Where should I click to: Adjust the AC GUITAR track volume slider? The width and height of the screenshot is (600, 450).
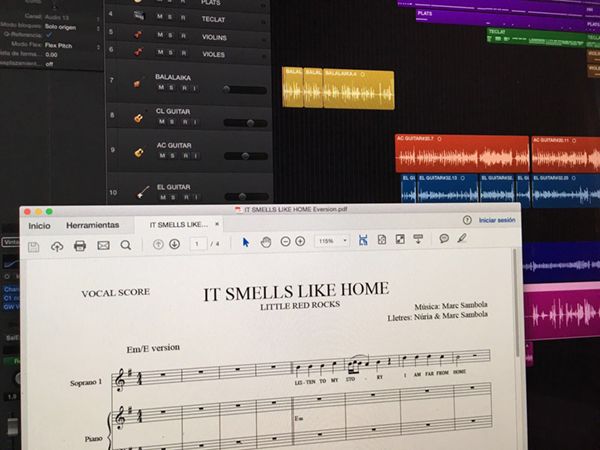(x=246, y=156)
